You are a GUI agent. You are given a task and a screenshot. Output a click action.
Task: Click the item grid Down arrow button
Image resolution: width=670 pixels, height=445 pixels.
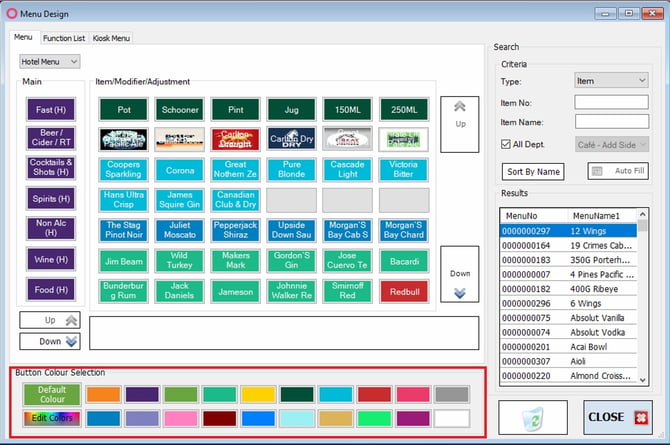460,274
